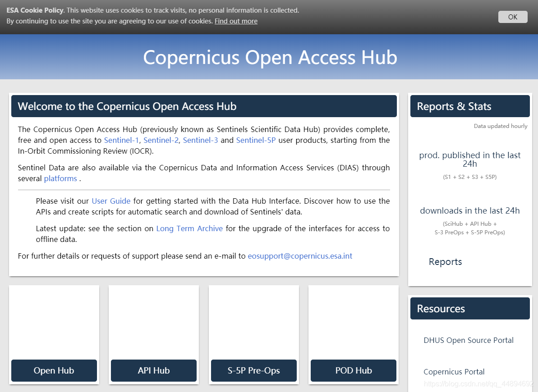This screenshot has height=392, width=538.
Task: Dismiss cookie banner with OK button
Action: pyautogui.click(x=513, y=17)
